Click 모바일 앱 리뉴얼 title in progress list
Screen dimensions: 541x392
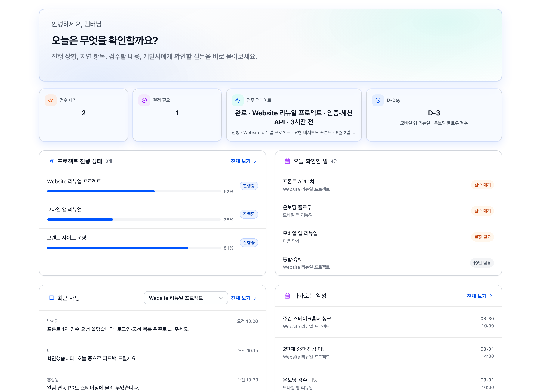pyautogui.click(x=64, y=210)
